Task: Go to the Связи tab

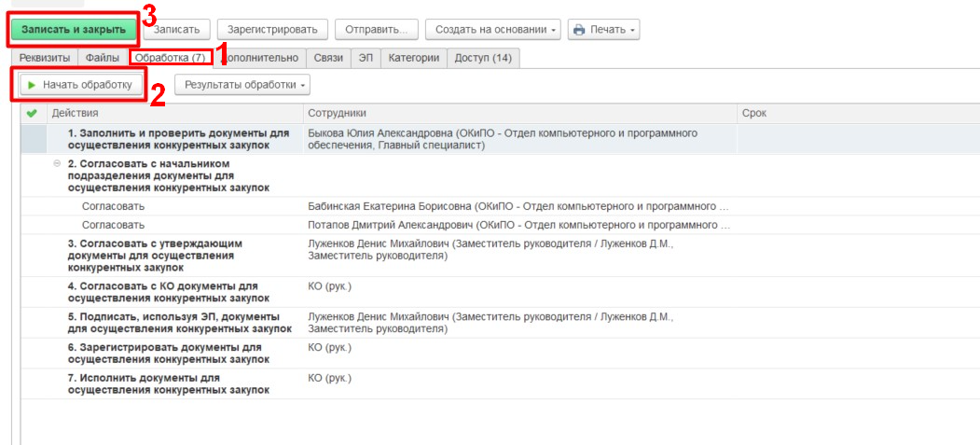Action: tap(328, 58)
